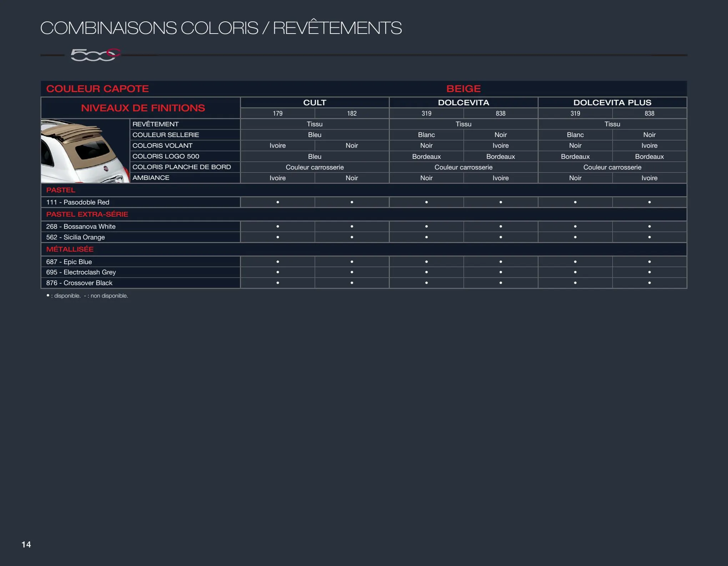Click the NIVEAUX DE FINITIONS header
The height and width of the screenshot is (566, 728).
(143, 108)
